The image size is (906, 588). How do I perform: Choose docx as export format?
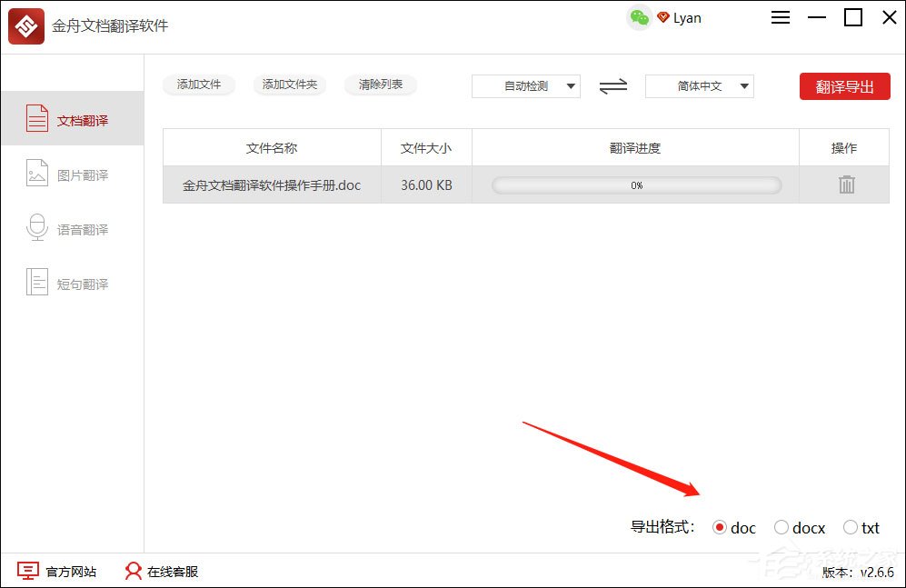pyautogui.click(x=782, y=527)
